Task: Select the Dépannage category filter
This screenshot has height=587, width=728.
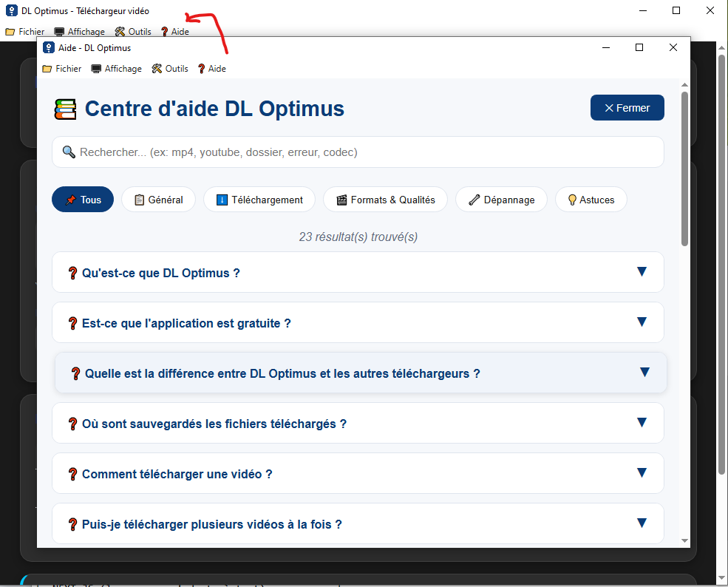Action: 501,199
